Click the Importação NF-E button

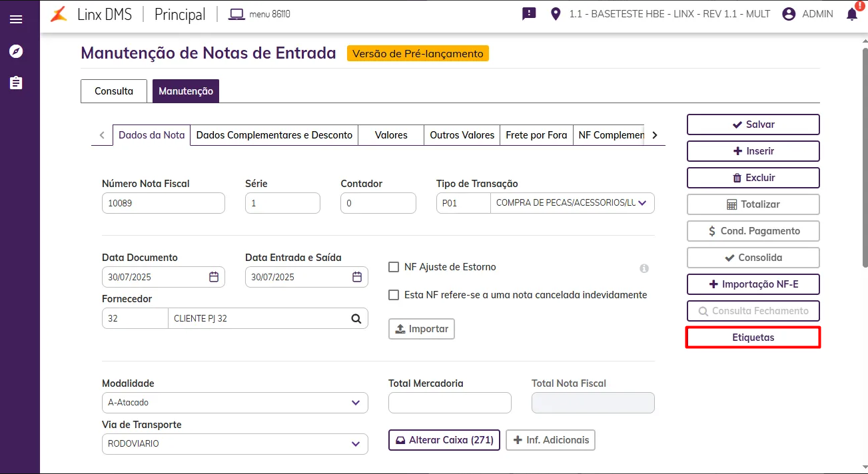point(753,284)
